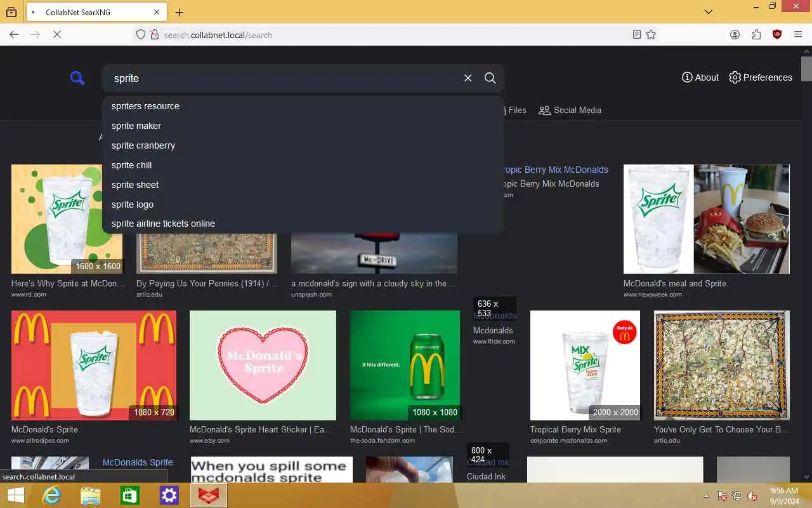
Task: Open 'Here's Why Sprite at McDon...' thumbnail
Action: coord(67,219)
